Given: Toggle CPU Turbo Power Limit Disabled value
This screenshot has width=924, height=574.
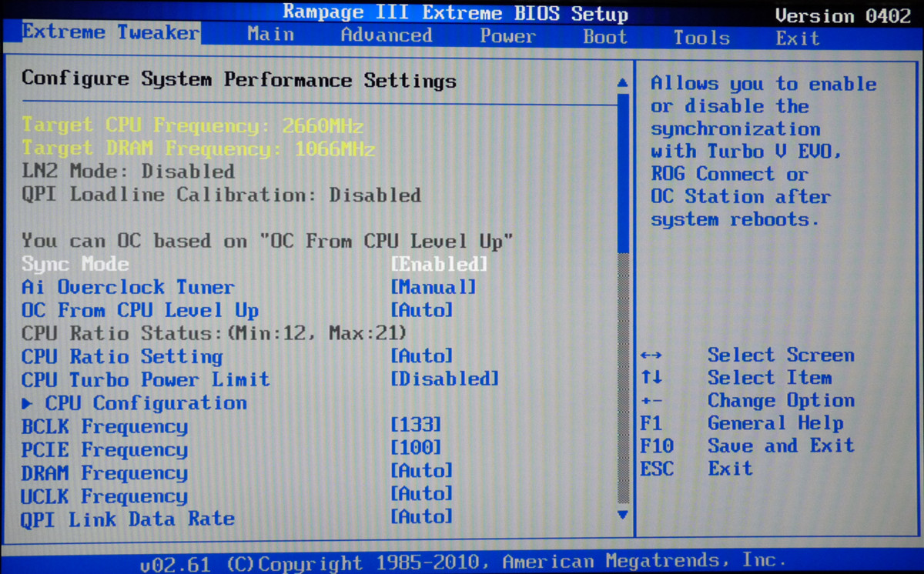Looking at the screenshot, I should click(x=445, y=379).
